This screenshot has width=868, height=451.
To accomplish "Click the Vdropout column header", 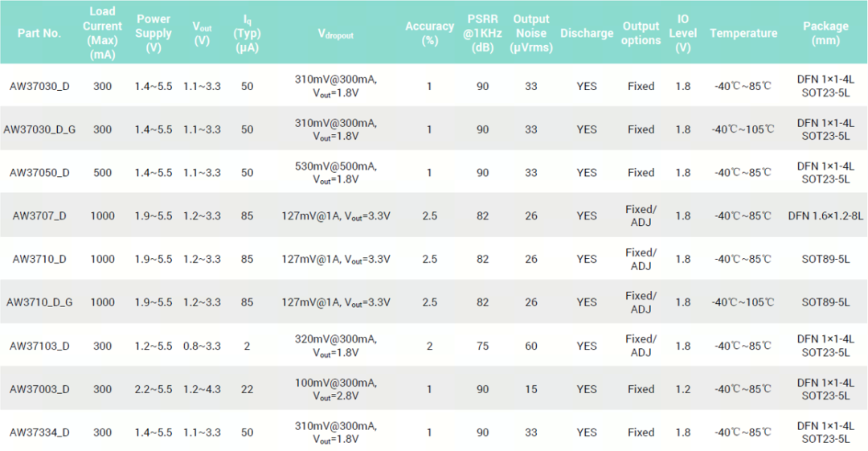I will click(x=335, y=34).
